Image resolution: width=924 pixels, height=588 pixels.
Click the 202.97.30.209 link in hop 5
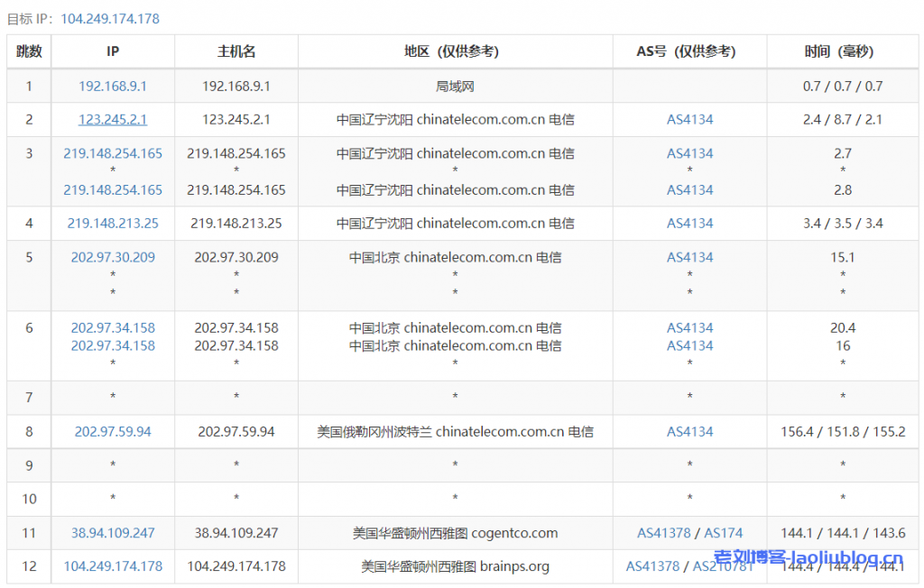(112, 257)
